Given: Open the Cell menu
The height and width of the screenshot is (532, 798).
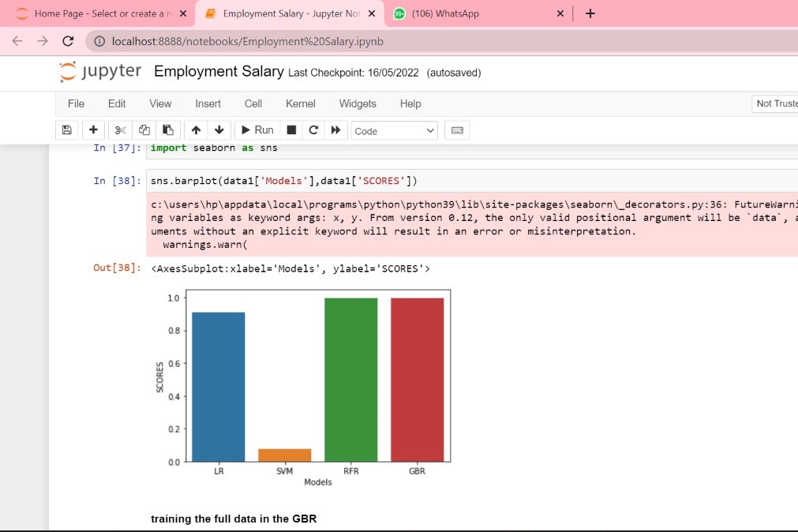Looking at the screenshot, I should (253, 104).
